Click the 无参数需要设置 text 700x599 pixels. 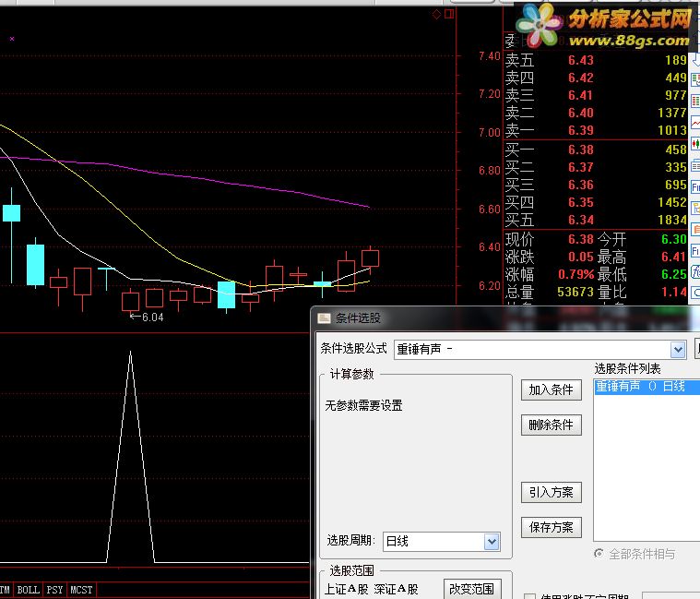[x=363, y=405]
